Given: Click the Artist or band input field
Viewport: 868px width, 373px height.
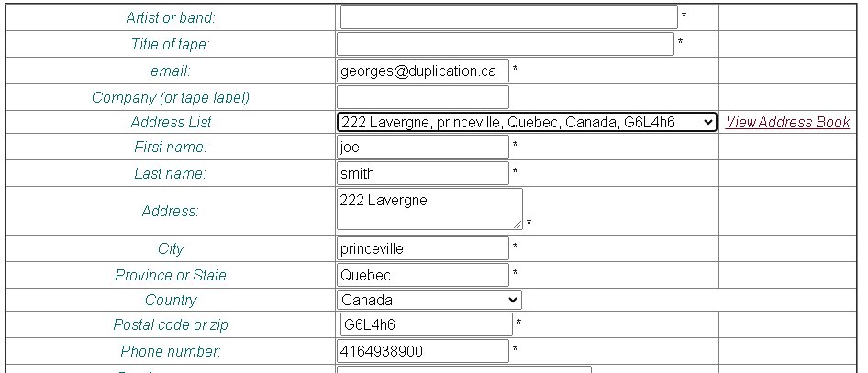Looking at the screenshot, I should point(508,17).
